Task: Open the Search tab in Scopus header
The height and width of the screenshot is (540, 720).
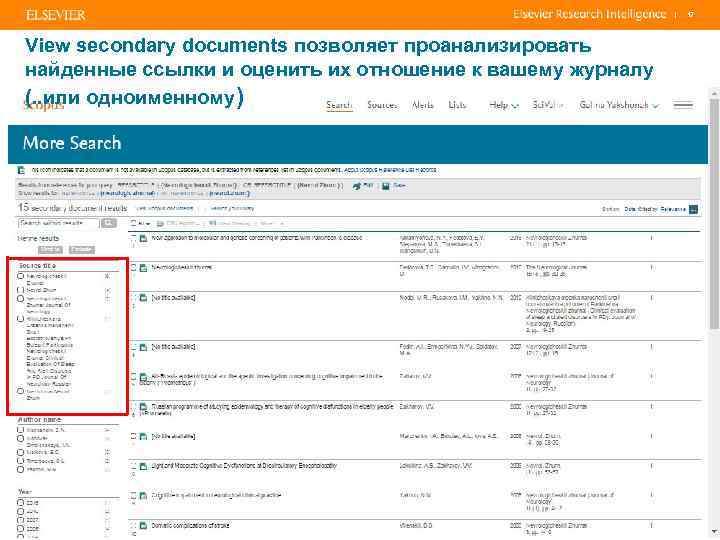Action: click(339, 105)
